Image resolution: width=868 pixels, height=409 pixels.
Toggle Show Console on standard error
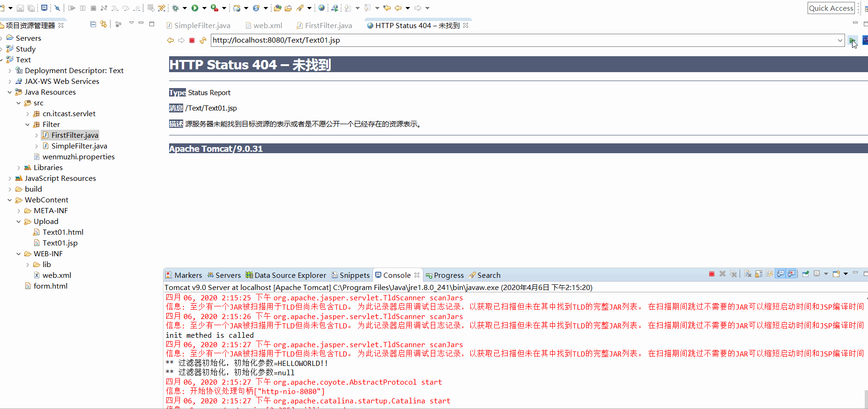pyautogui.click(x=791, y=274)
